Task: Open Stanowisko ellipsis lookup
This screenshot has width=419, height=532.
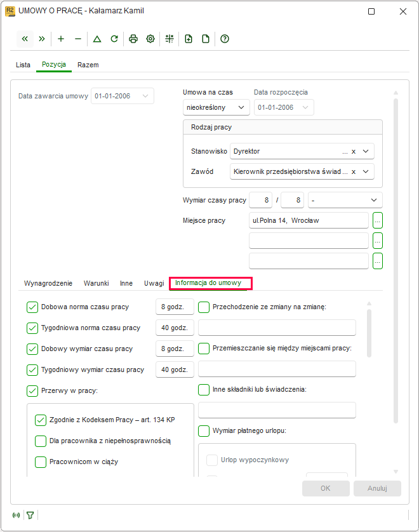Action: [345, 152]
